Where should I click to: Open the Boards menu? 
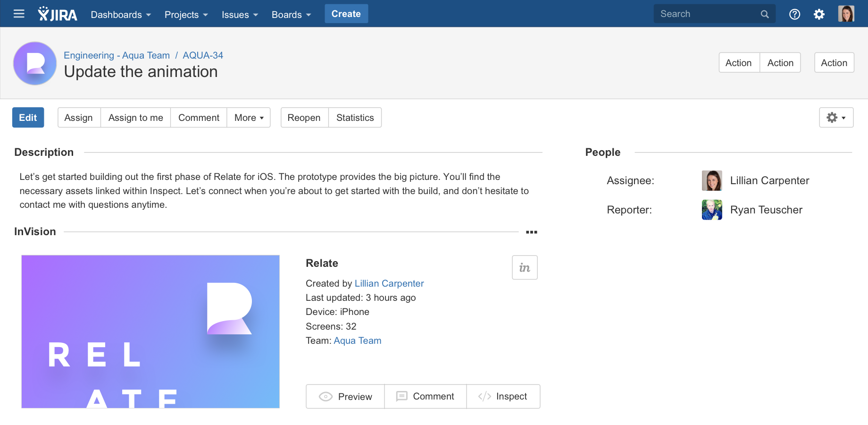tap(291, 15)
